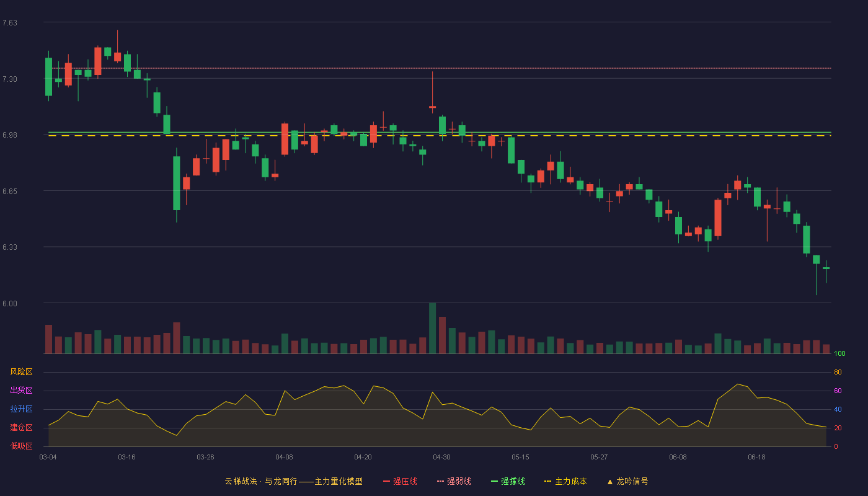Click the 6.98 price axis label
Image resolution: width=868 pixels, height=496 pixels.
pos(10,135)
